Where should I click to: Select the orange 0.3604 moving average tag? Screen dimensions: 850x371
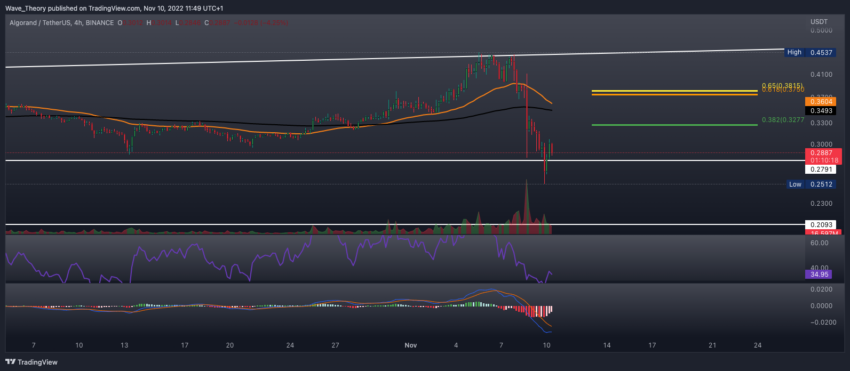tap(820, 101)
